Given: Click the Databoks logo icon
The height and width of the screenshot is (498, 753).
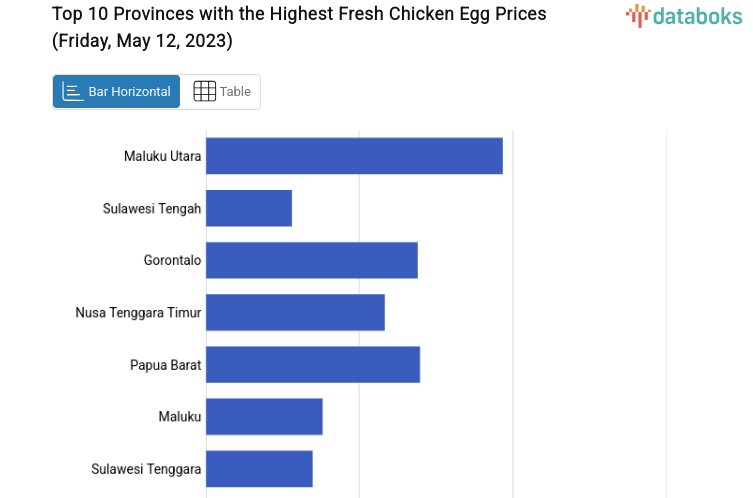Looking at the screenshot, I should coord(638,15).
